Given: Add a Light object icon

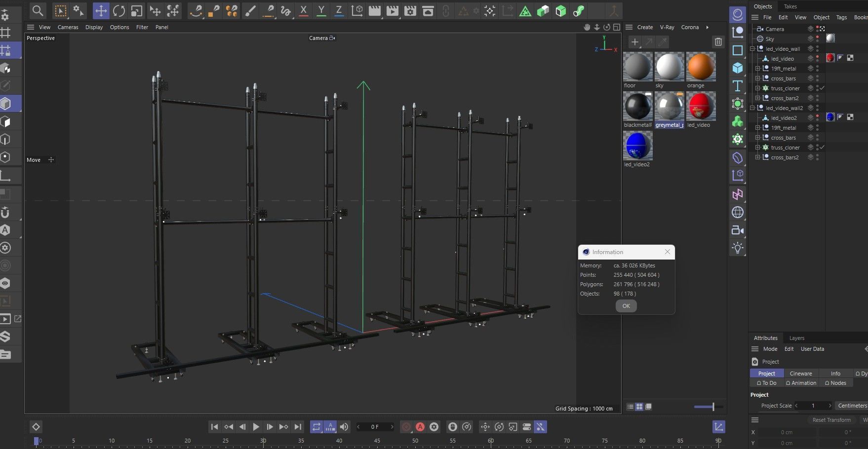Looking at the screenshot, I should (738, 248).
